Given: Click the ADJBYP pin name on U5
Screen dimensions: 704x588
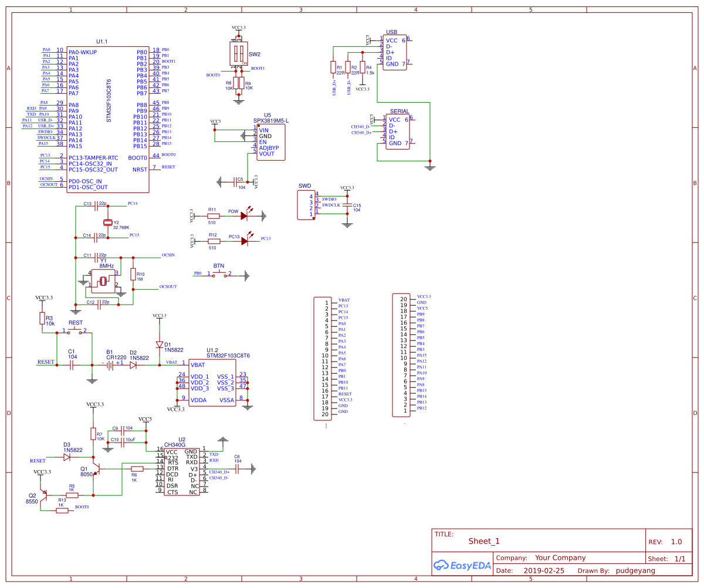Looking at the screenshot, I should [x=269, y=148].
